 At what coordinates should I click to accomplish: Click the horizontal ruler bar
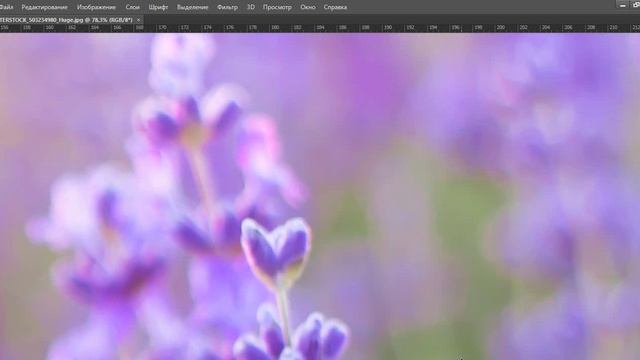[x=320, y=27]
